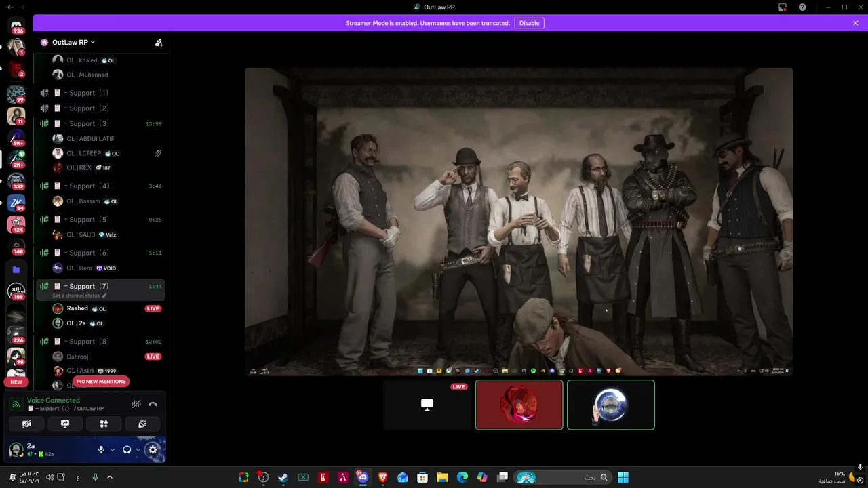The height and width of the screenshot is (488, 868).
Task: Click the back navigation arrow
Action: pyautogui.click(x=11, y=7)
